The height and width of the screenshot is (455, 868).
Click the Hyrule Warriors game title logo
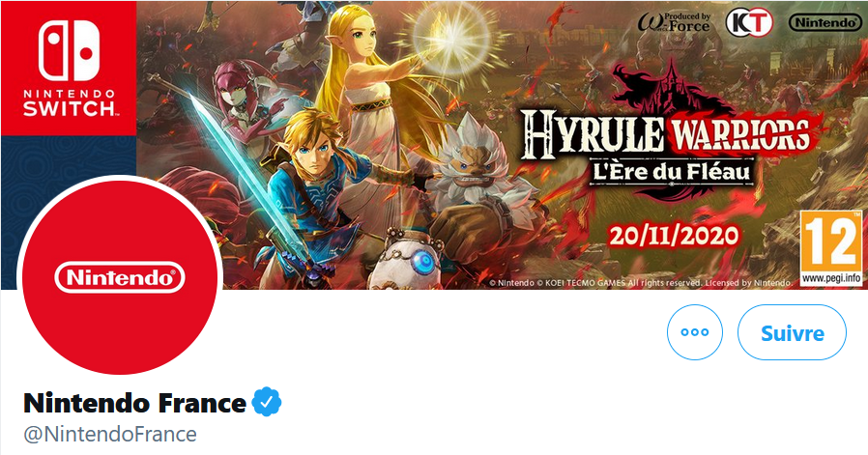(x=664, y=131)
